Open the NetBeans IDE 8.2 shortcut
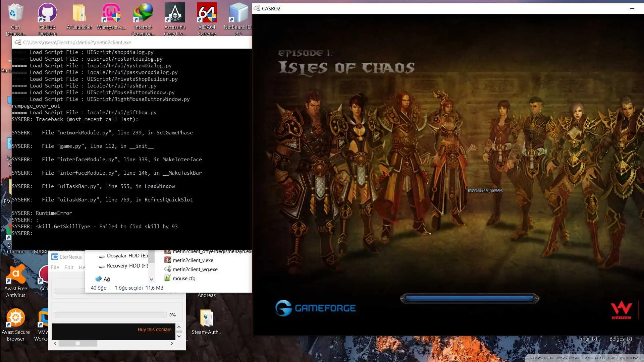This screenshot has height=362, width=644. 238,19
